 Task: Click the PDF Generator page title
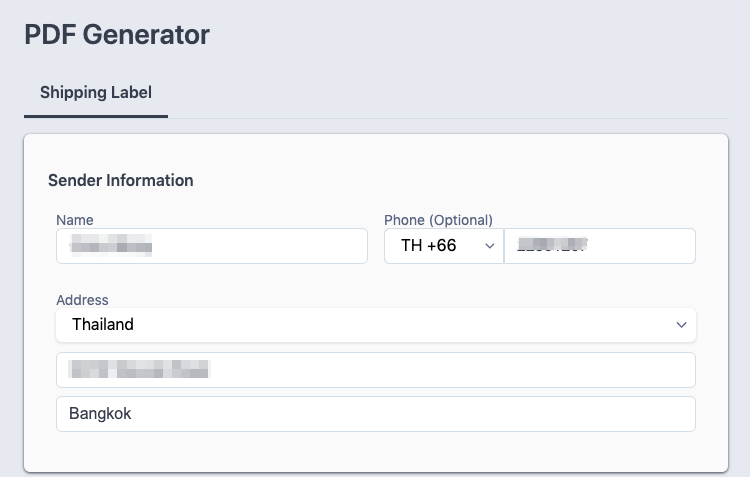coord(117,34)
